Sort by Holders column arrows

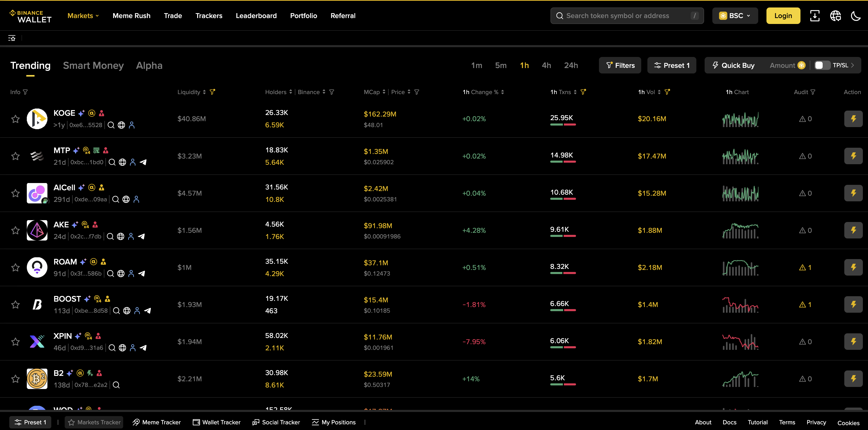point(291,92)
